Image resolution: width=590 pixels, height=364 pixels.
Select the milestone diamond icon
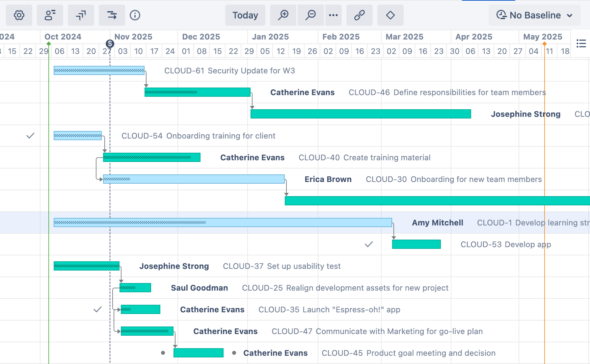point(390,15)
